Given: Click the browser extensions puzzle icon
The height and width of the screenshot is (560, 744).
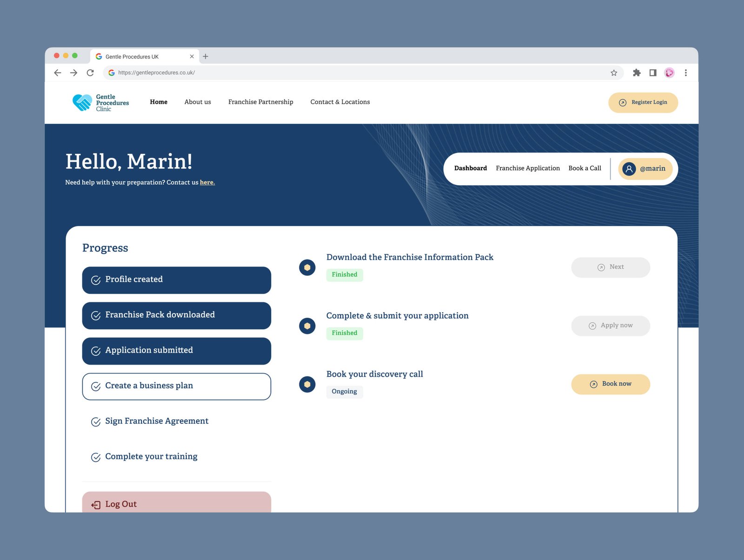Looking at the screenshot, I should [637, 73].
